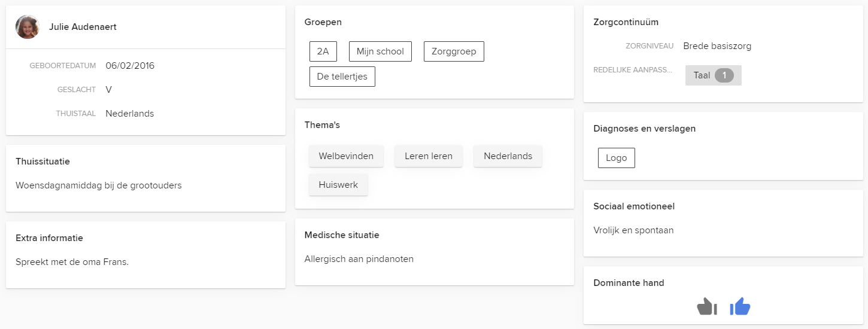Open the Logo diagnosis report
Image resolution: width=868 pixels, height=329 pixels.
(x=617, y=158)
